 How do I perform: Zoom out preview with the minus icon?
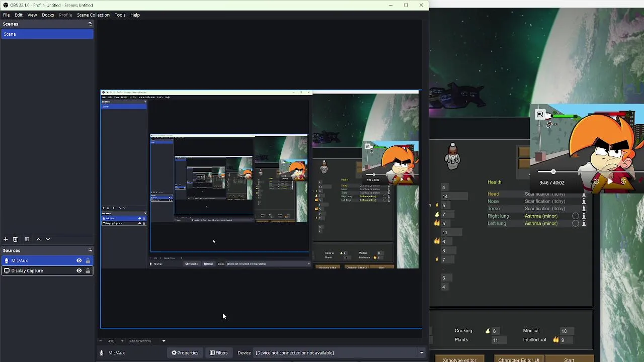point(101,341)
